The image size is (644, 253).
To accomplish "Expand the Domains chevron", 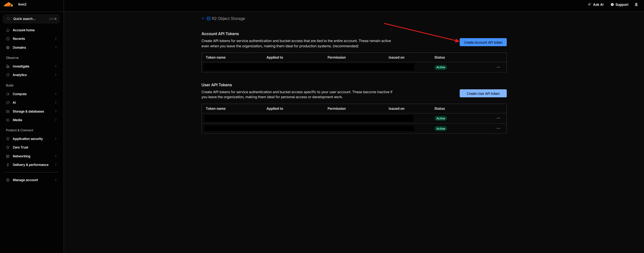I will click(56, 48).
